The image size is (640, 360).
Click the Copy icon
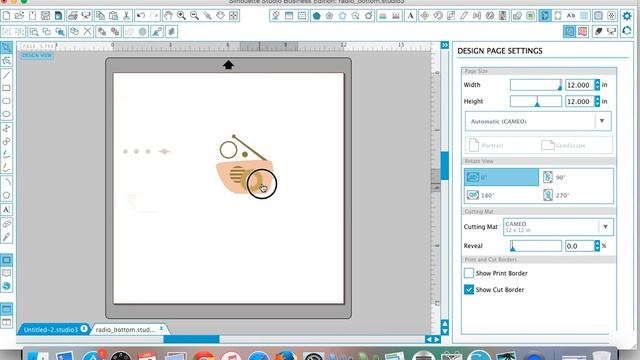point(100,16)
